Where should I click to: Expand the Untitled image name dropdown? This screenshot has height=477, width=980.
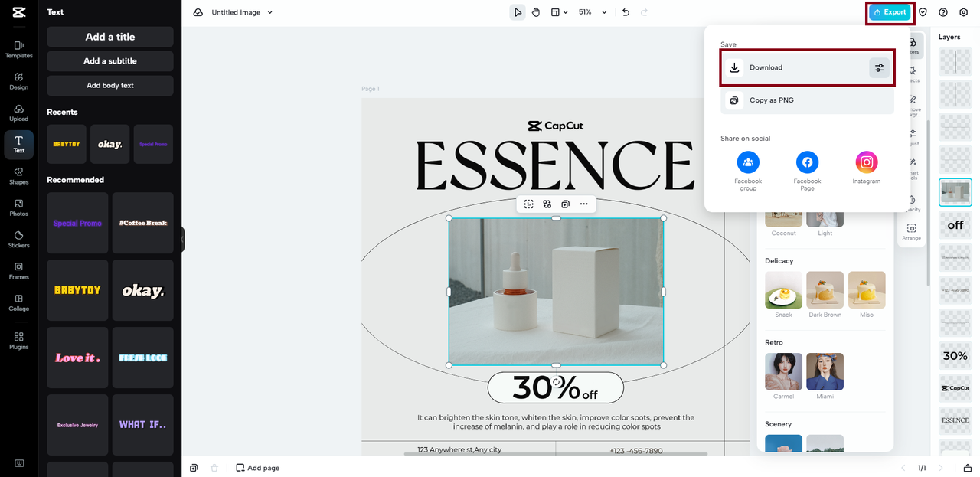pyautogui.click(x=269, y=12)
